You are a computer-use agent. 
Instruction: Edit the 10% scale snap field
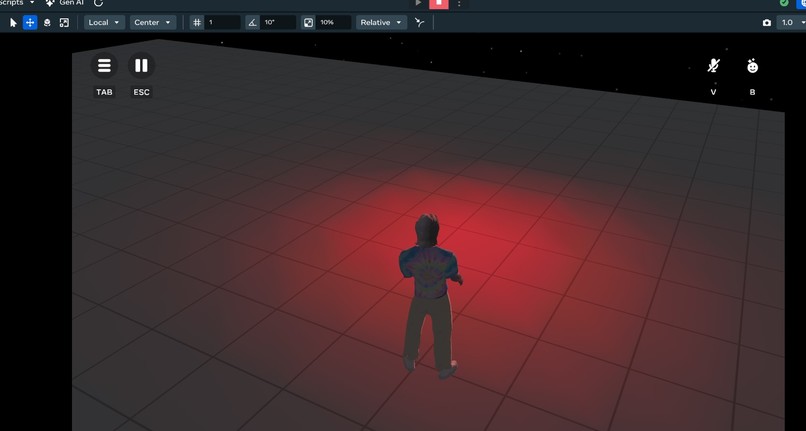(333, 23)
